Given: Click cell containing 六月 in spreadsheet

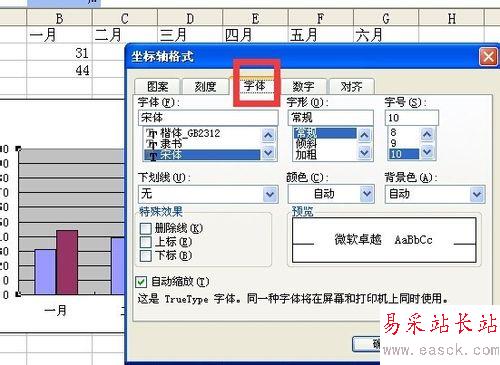Looking at the screenshot, I should (386, 35).
